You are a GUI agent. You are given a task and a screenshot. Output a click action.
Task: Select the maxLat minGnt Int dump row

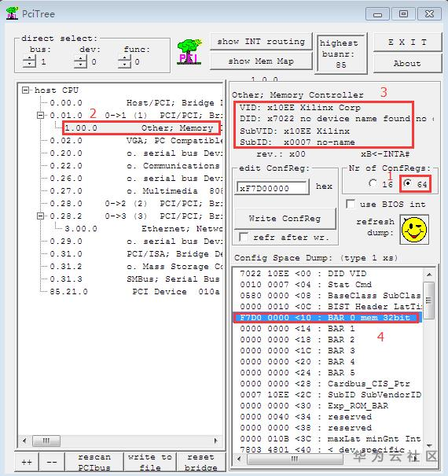[328, 439]
